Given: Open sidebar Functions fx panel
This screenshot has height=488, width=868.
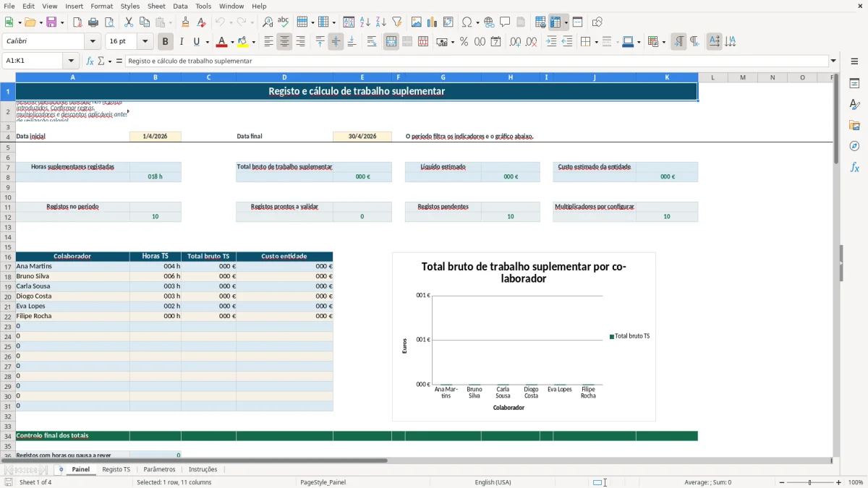Looking at the screenshot, I should pos(854,167).
